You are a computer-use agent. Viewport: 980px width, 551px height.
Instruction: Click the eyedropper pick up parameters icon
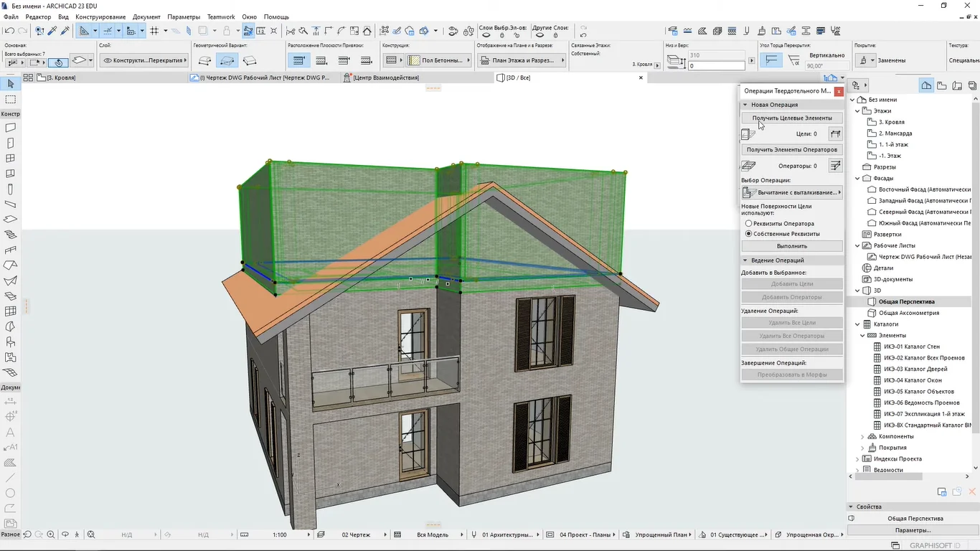(52, 31)
